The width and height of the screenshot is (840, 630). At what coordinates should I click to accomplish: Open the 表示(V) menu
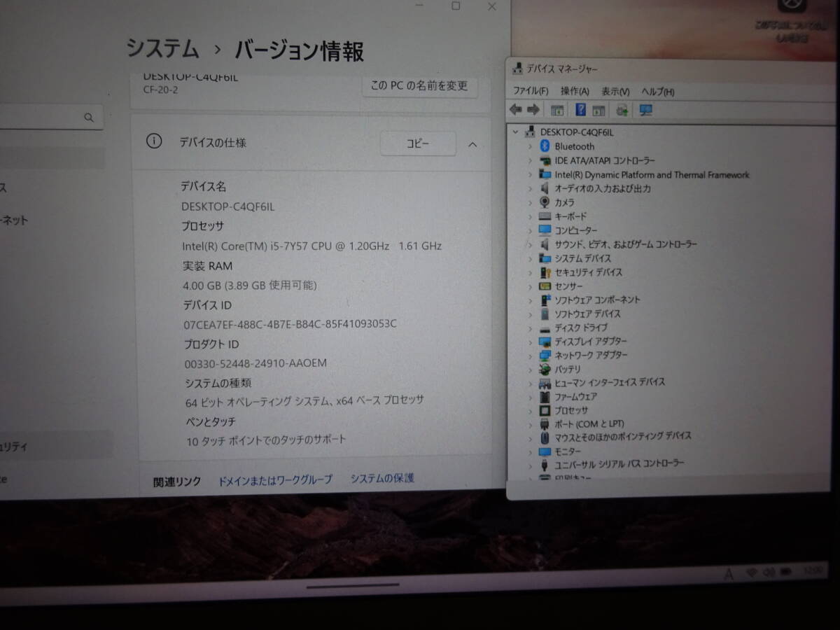(x=615, y=92)
